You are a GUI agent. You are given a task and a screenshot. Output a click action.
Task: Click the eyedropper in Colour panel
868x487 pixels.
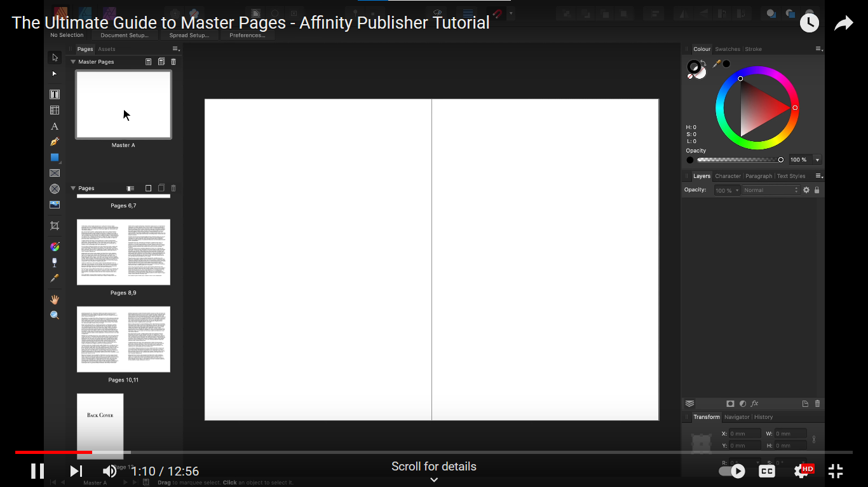pyautogui.click(x=717, y=64)
